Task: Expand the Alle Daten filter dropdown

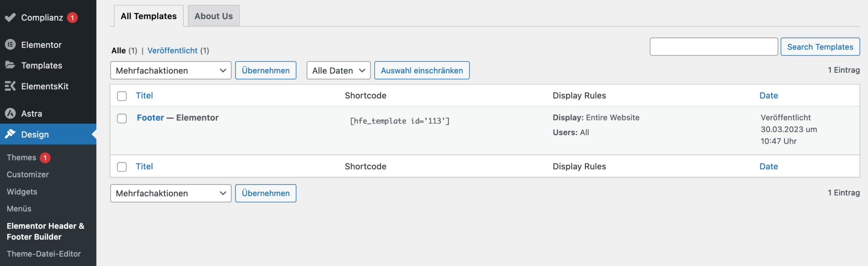Action: tap(338, 70)
